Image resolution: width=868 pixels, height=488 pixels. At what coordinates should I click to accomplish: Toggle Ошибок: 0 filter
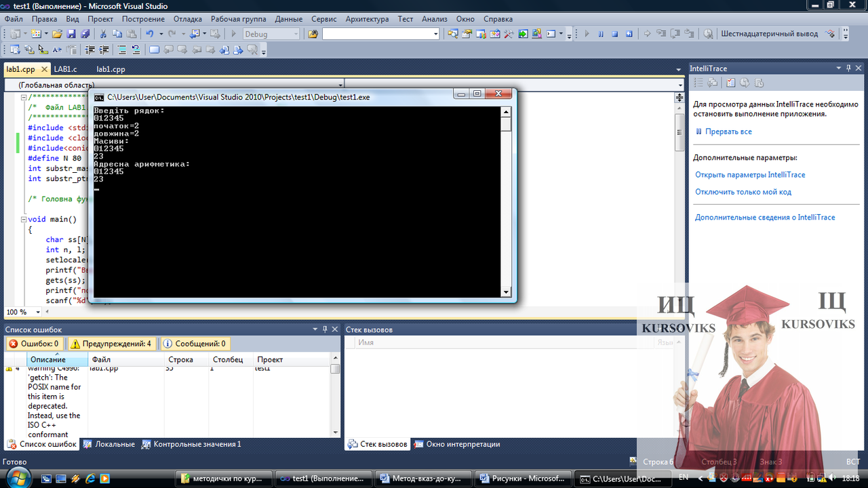34,344
